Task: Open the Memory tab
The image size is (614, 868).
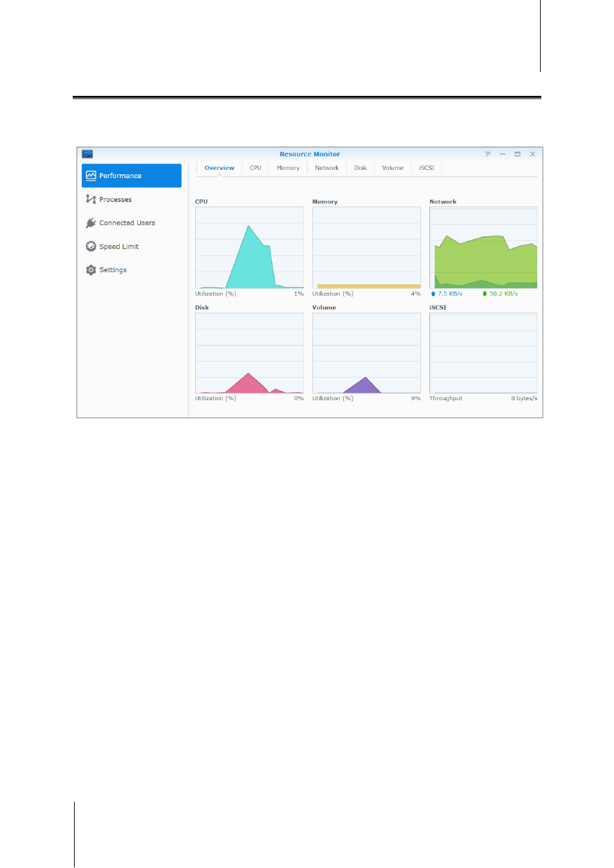Action: coord(288,168)
